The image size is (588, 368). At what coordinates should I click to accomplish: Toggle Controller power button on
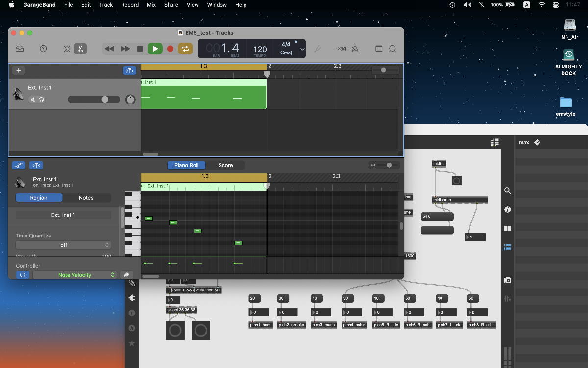coord(22,275)
